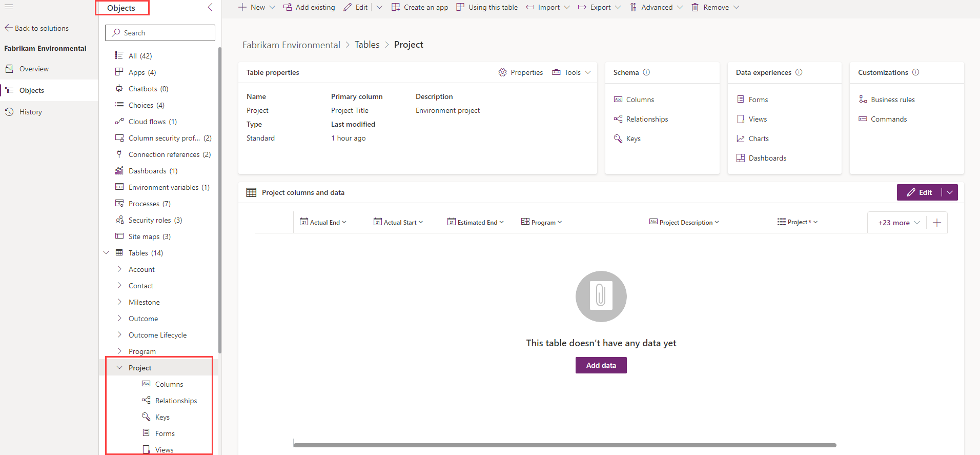Select Using this table command
This screenshot has width=980, height=455.
click(x=487, y=7)
